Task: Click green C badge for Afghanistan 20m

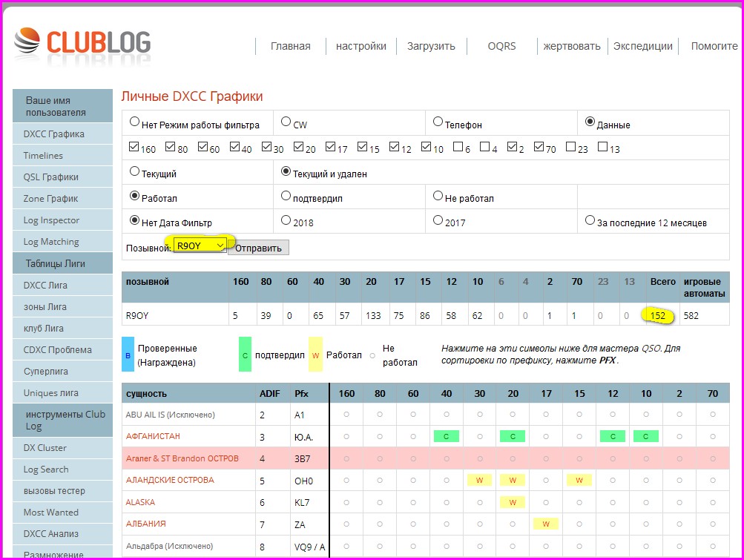Action: tap(513, 436)
